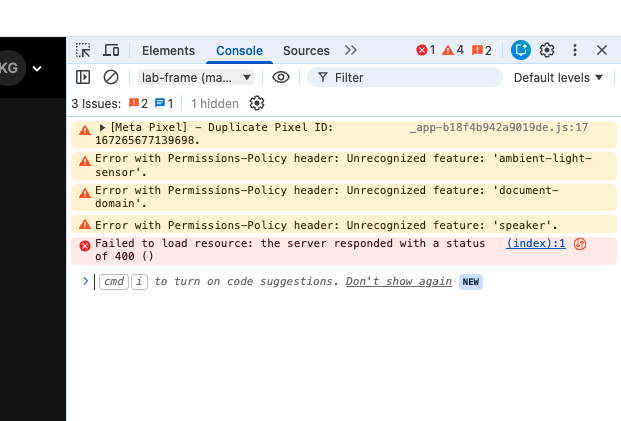Click the 1 hidden text
Image resolution: width=621 pixels, height=421 pixels.
point(215,104)
